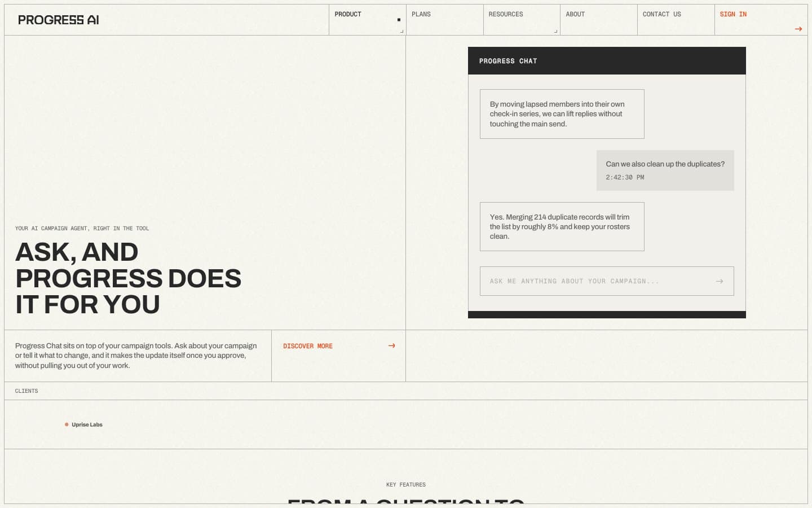Click the Uprise Labs client logo
The width and height of the screenshot is (812, 508).
(83, 424)
